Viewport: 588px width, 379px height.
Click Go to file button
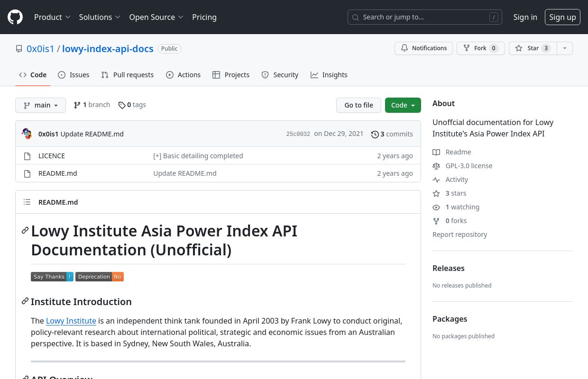358,105
